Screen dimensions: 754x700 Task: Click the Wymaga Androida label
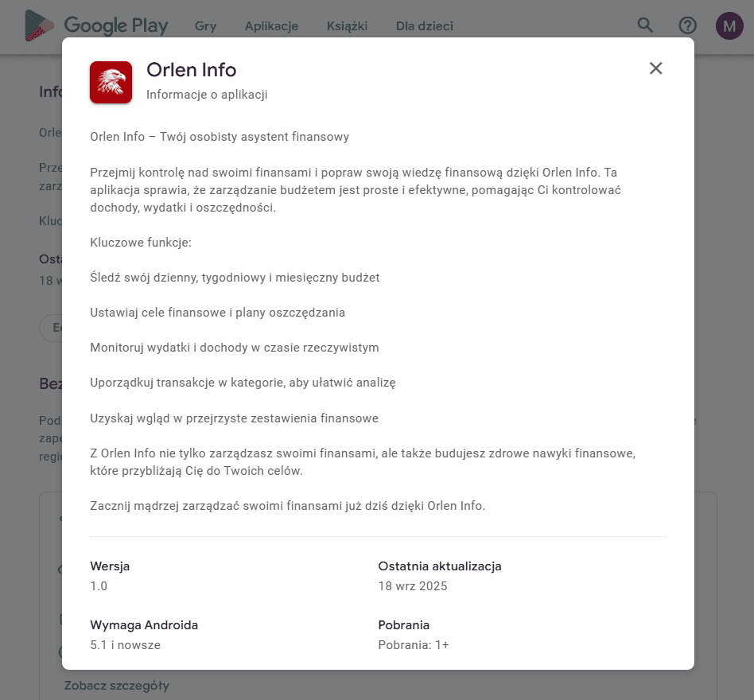pos(144,625)
